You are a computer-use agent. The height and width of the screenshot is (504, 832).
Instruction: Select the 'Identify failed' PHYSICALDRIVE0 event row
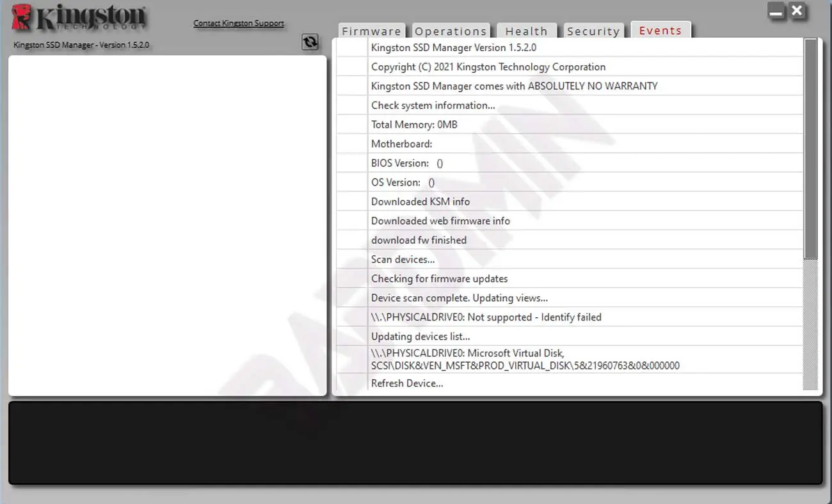[x=486, y=317]
